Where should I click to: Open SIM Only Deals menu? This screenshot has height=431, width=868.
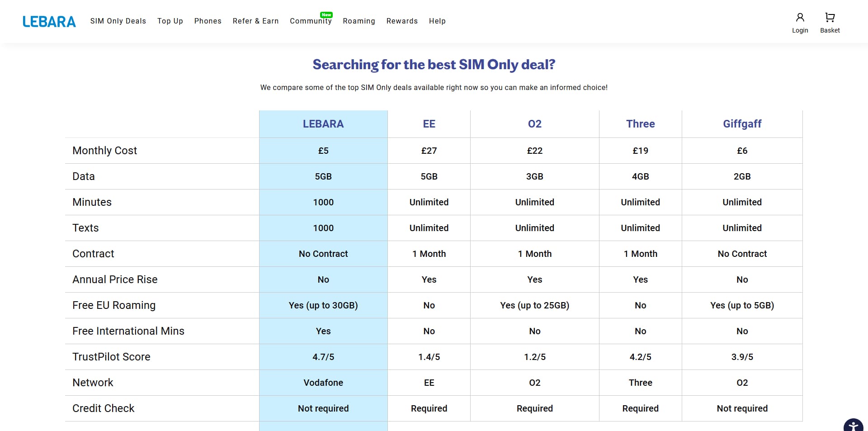(x=118, y=21)
